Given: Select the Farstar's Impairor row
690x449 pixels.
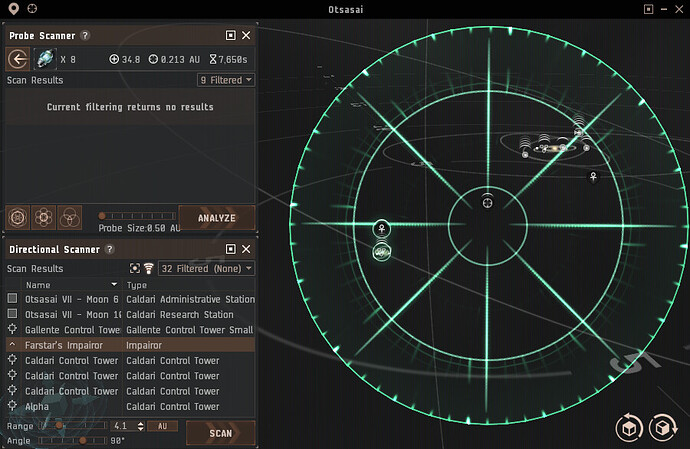Looking at the screenshot, I should tap(130, 345).
